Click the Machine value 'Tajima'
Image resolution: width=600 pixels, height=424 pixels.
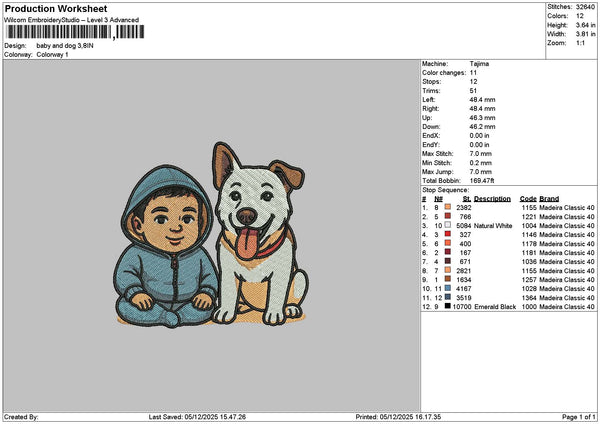click(479, 64)
